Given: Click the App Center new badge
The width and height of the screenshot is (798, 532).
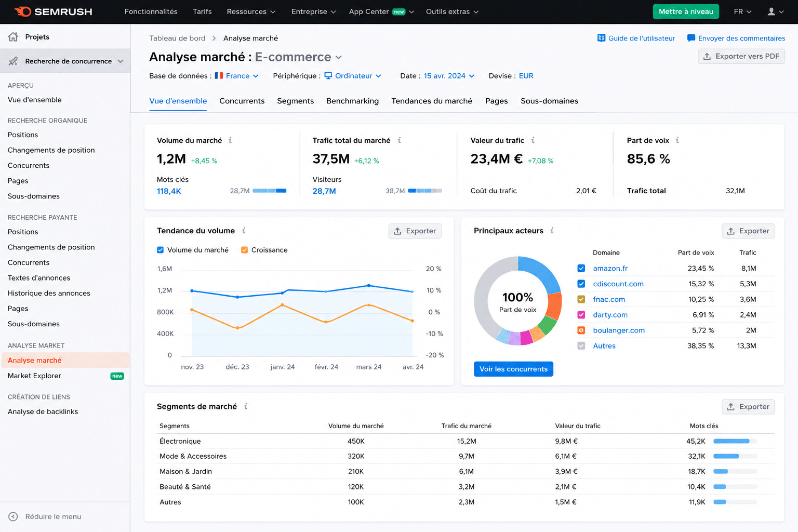Looking at the screenshot, I should point(399,12).
